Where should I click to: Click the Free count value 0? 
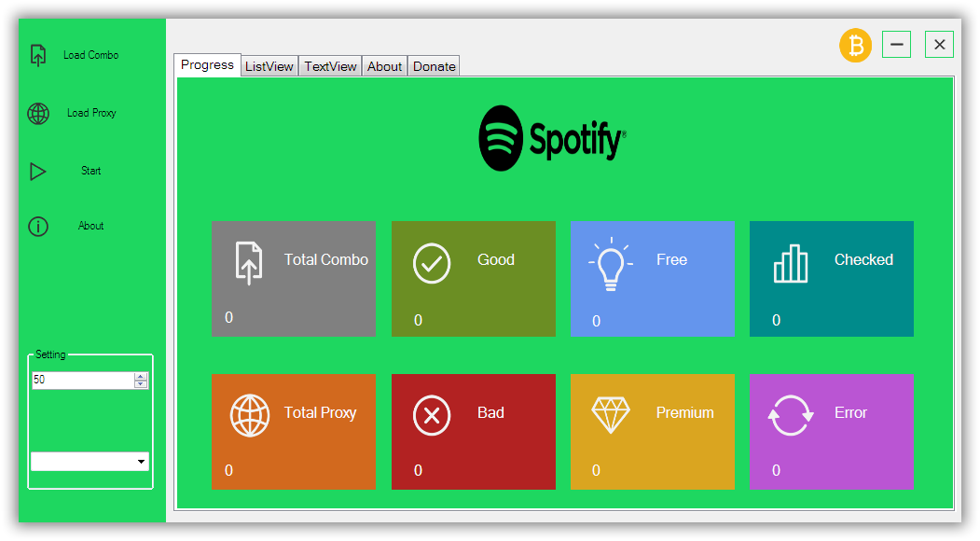[596, 321]
